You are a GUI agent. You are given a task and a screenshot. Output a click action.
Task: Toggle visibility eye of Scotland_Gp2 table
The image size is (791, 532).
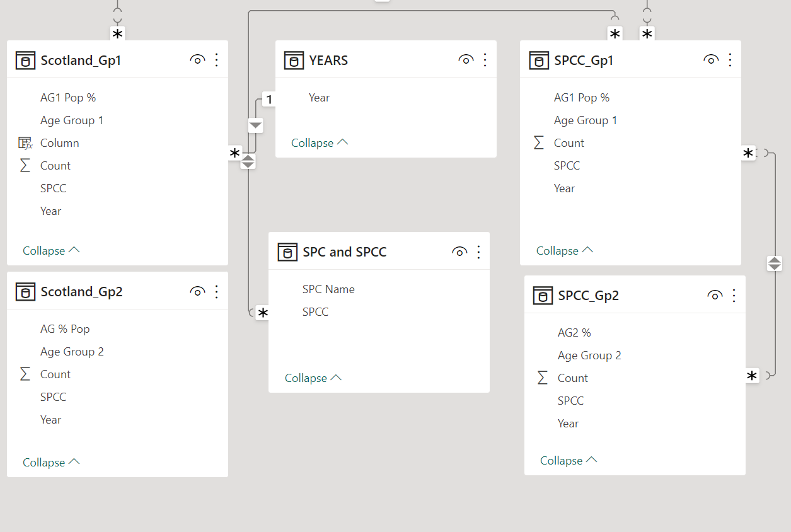[197, 291]
